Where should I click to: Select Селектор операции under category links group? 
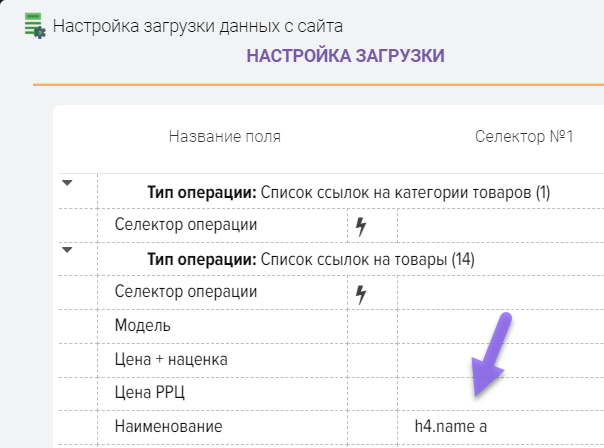pos(222,225)
